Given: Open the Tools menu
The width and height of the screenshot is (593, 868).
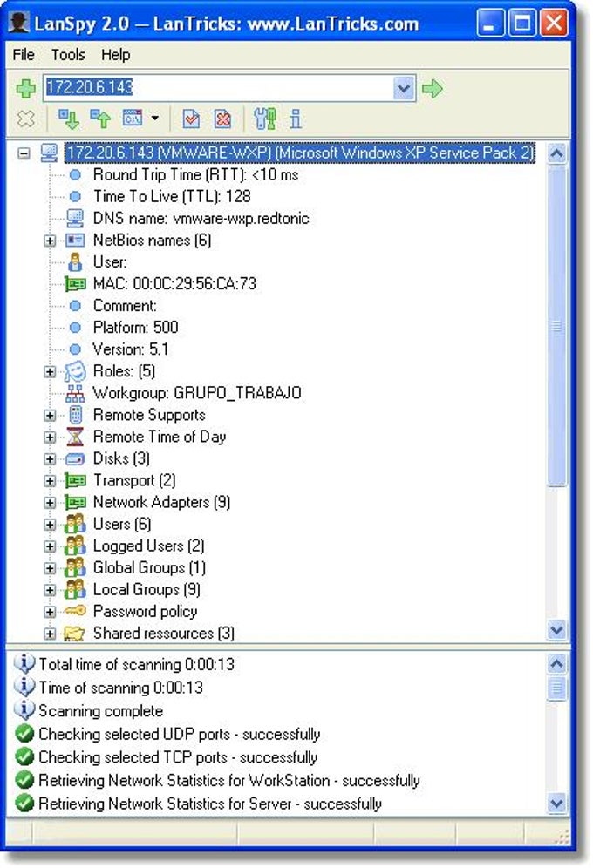Looking at the screenshot, I should tap(68, 55).
